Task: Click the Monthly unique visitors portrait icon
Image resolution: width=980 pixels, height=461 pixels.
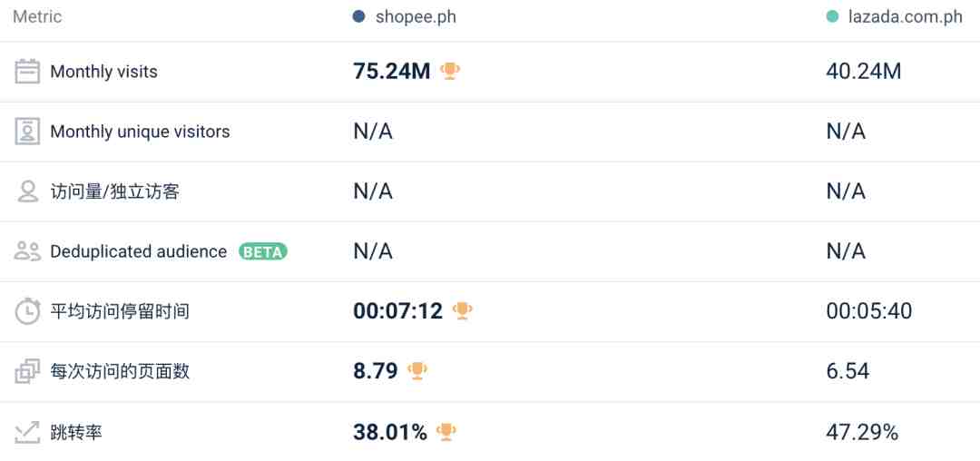Action: tap(27, 132)
